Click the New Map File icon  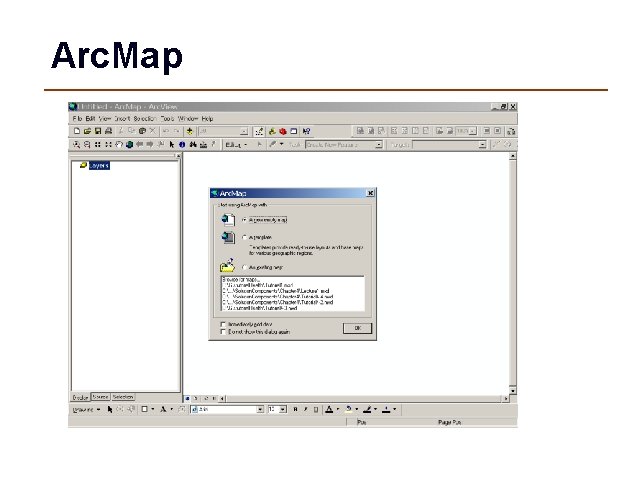tap(77, 131)
